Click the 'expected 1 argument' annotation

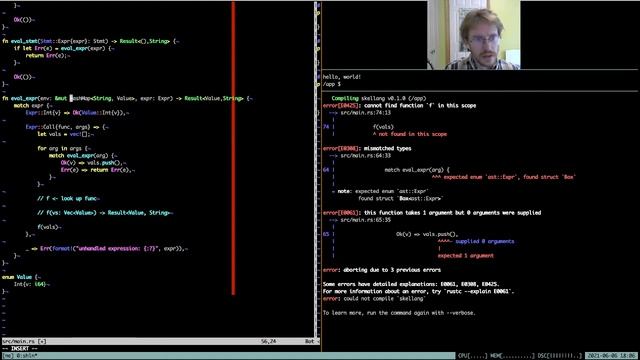465,256
